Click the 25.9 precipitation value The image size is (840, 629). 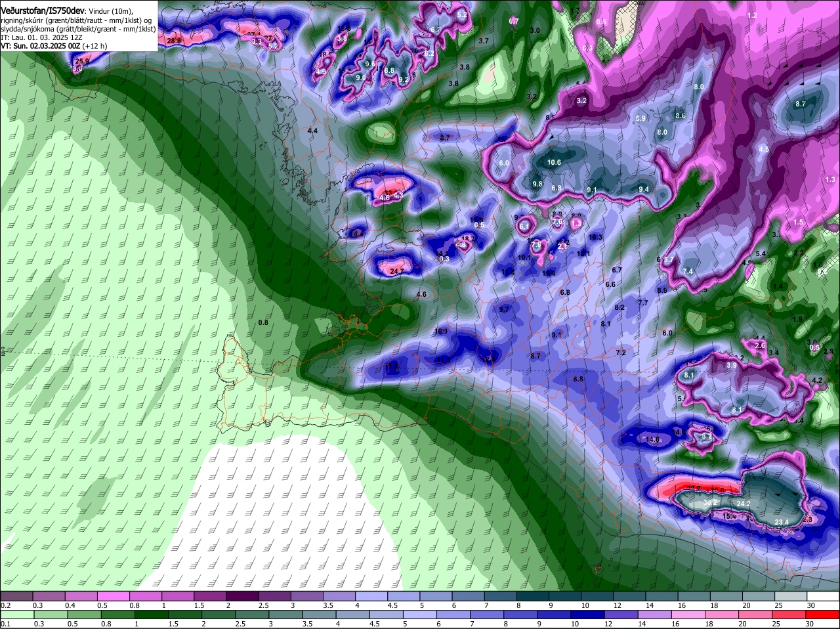[x=83, y=61]
